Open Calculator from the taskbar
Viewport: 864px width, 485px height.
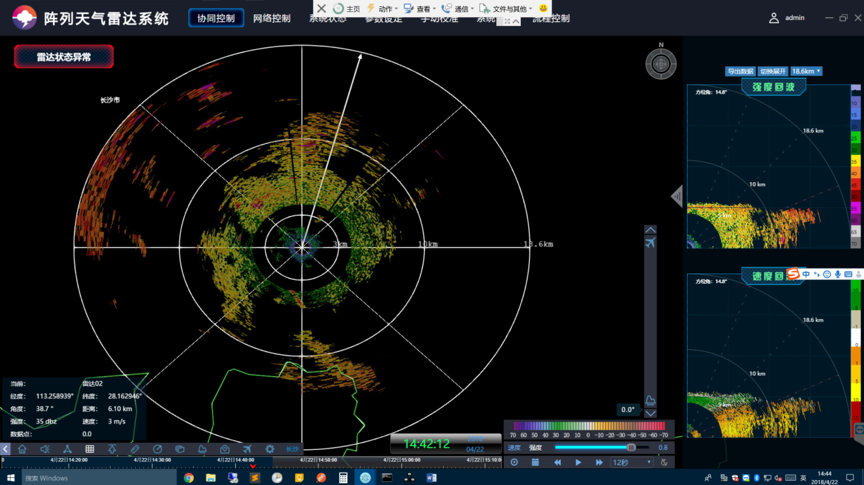click(343, 478)
